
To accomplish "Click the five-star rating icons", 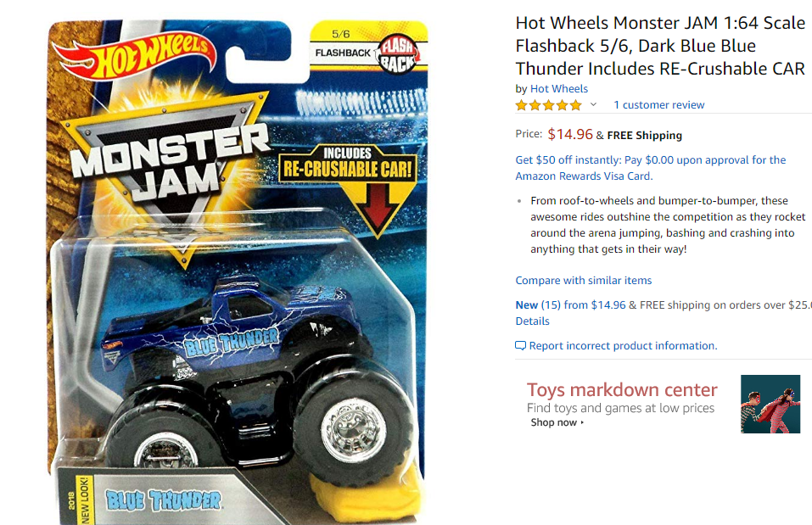I will [548, 105].
